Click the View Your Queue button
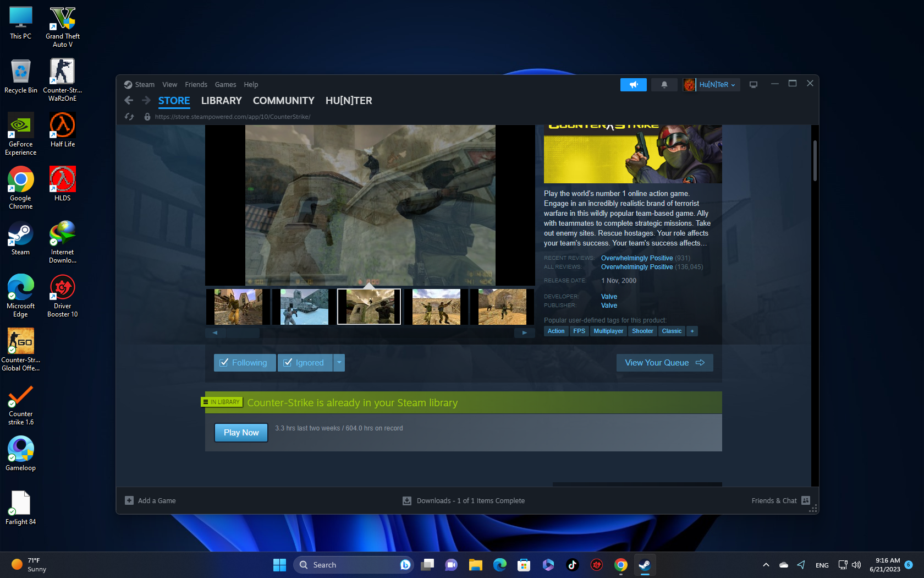The height and width of the screenshot is (578, 924). click(664, 363)
